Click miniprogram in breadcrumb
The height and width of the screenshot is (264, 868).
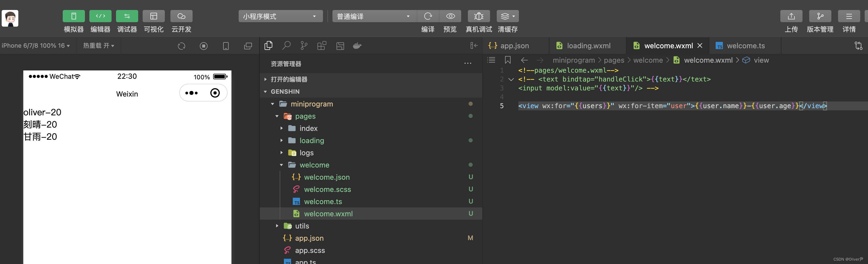click(574, 60)
